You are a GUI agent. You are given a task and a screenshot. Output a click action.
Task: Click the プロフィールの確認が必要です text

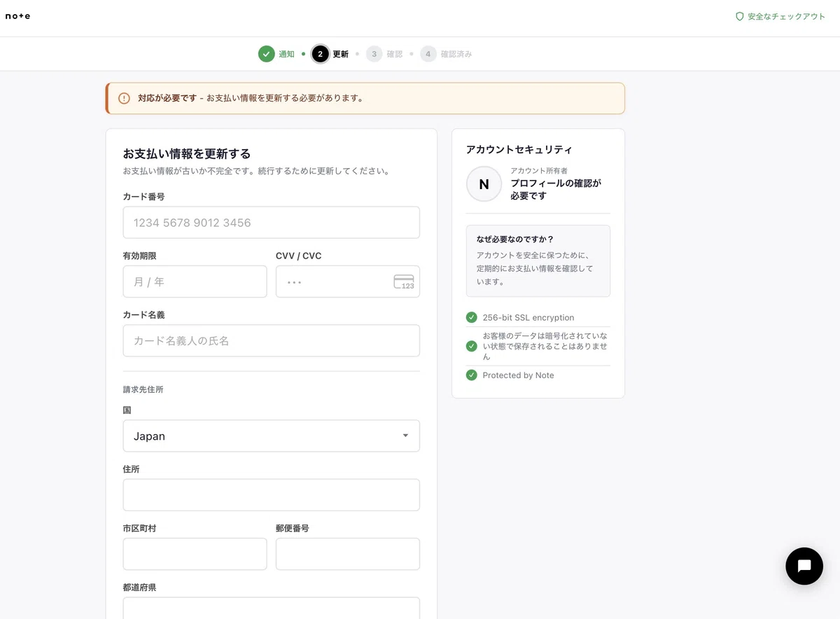[x=556, y=189]
